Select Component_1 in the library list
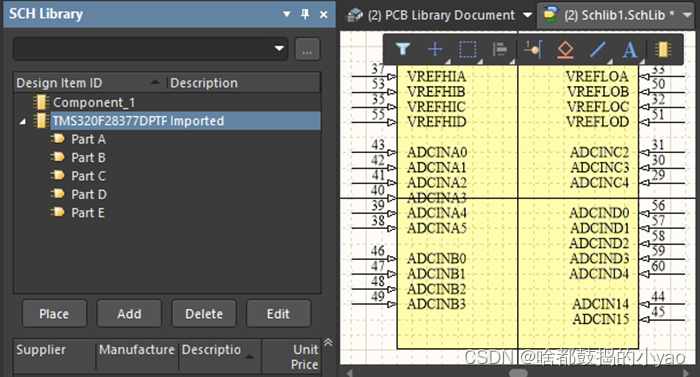Image resolution: width=700 pixels, height=377 pixels. [94, 102]
